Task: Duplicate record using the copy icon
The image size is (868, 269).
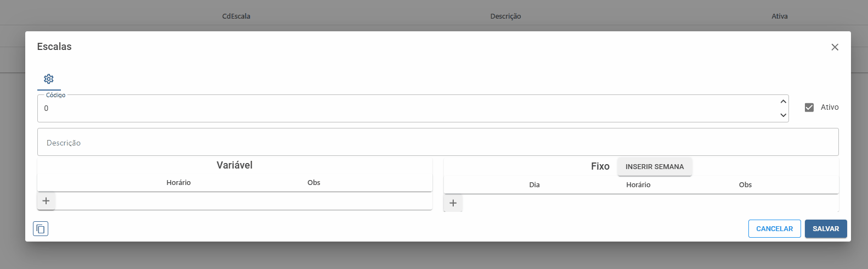Action: point(41,229)
